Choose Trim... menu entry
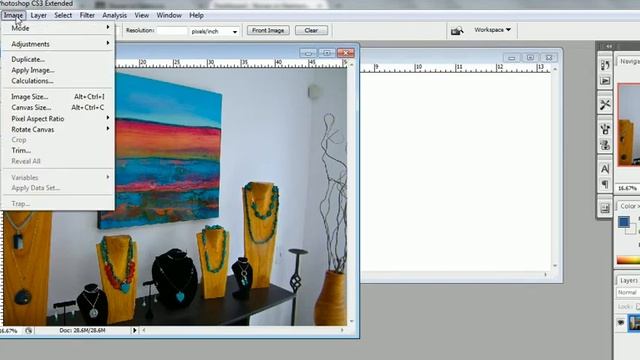 coord(58,150)
